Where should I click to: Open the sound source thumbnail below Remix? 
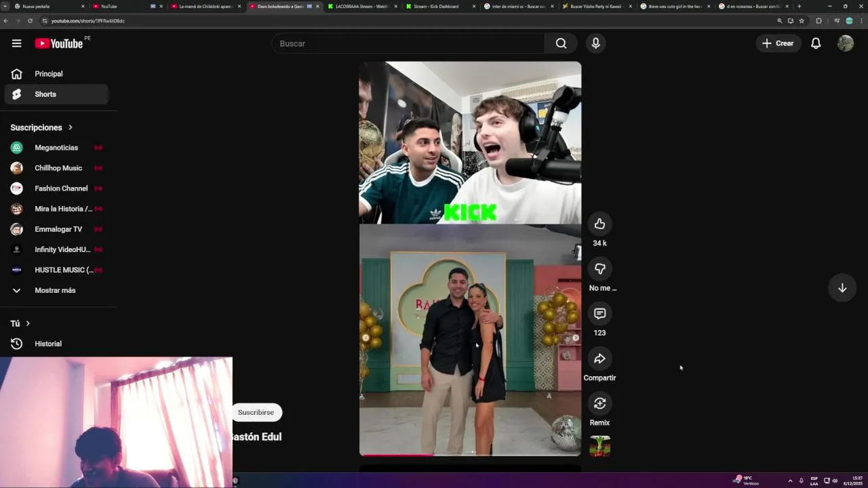click(x=599, y=446)
